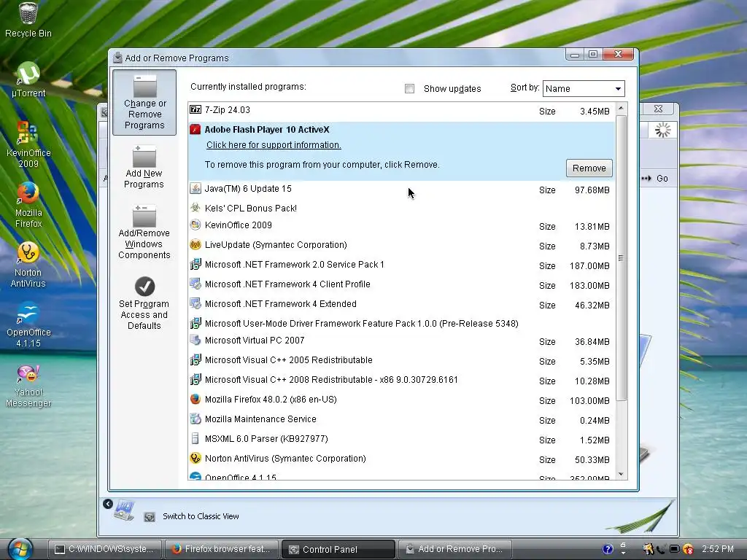Click the LiveUpdate Symantec icon
Viewport: 747px width, 560px height.
(x=196, y=245)
